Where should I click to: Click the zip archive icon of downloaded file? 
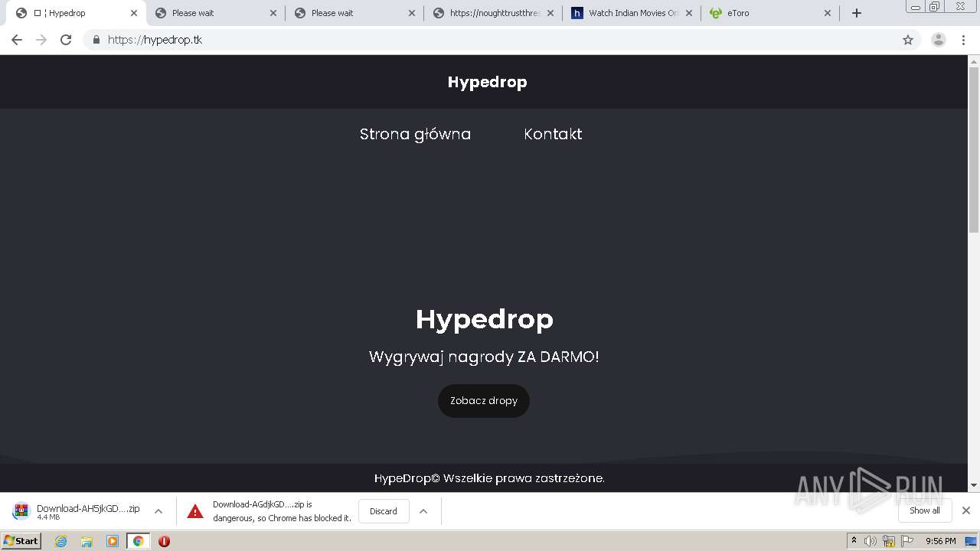coord(21,511)
